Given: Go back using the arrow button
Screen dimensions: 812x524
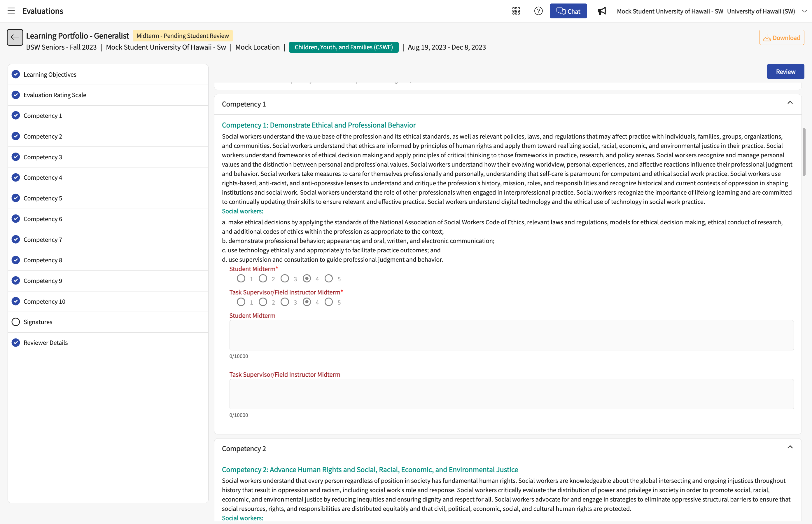Looking at the screenshot, I should pyautogui.click(x=15, y=37).
